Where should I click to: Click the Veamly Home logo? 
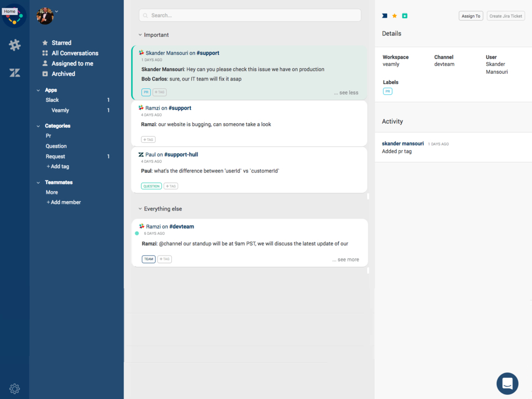(x=15, y=16)
